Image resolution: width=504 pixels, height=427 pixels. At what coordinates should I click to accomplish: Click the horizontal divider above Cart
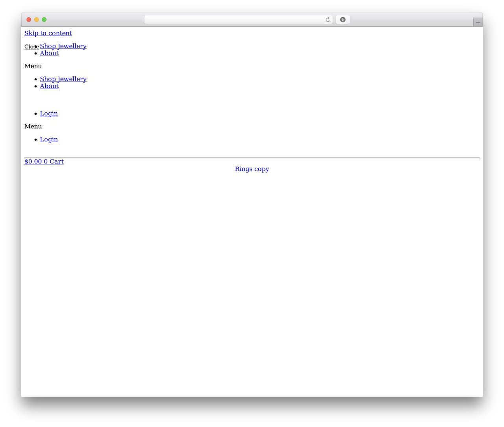[x=252, y=158]
